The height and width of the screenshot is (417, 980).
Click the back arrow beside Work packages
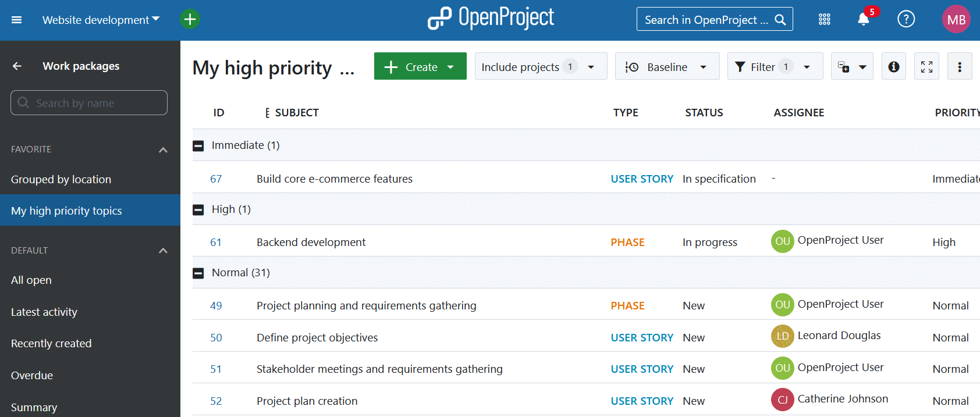[x=17, y=66]
